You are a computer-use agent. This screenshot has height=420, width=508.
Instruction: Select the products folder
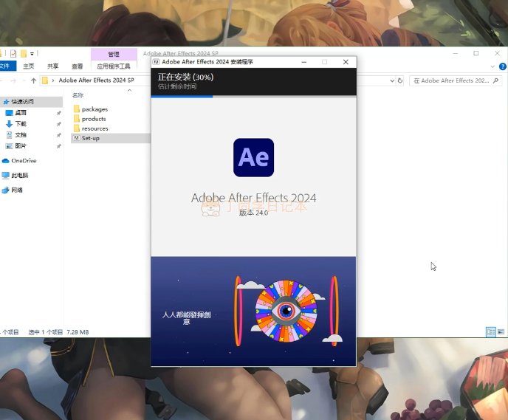(93, 119)
